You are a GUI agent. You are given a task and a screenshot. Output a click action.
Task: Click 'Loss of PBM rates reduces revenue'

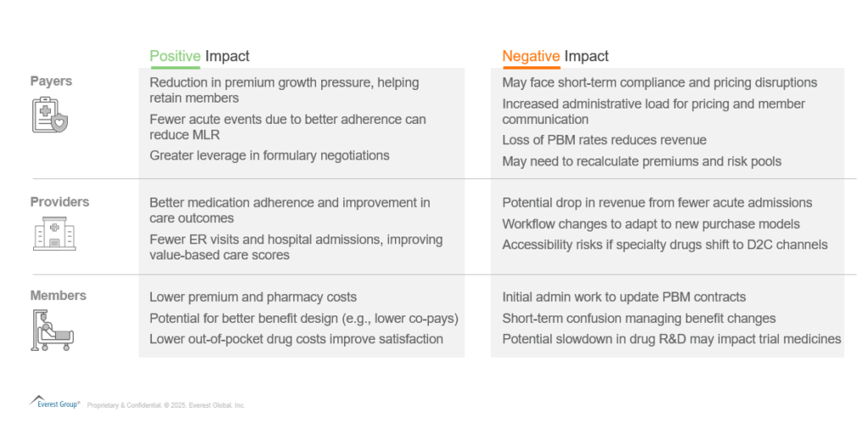[x=604, y=140]
